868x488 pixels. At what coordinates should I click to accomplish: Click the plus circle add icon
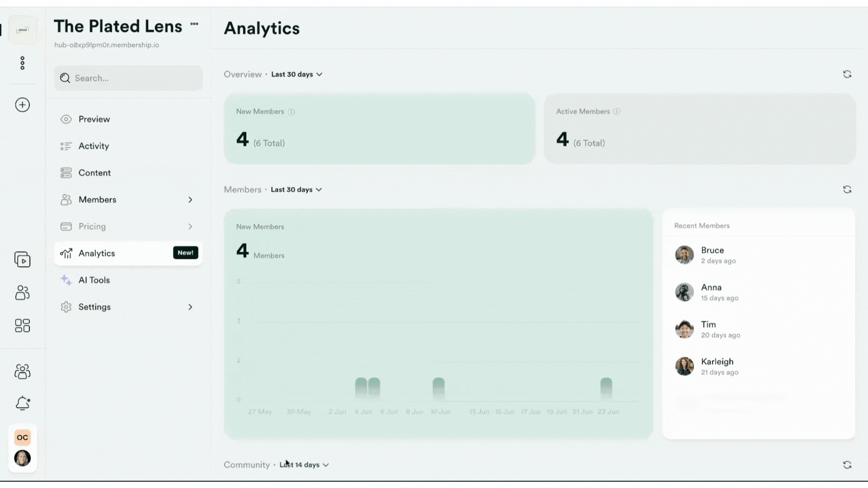22,105
